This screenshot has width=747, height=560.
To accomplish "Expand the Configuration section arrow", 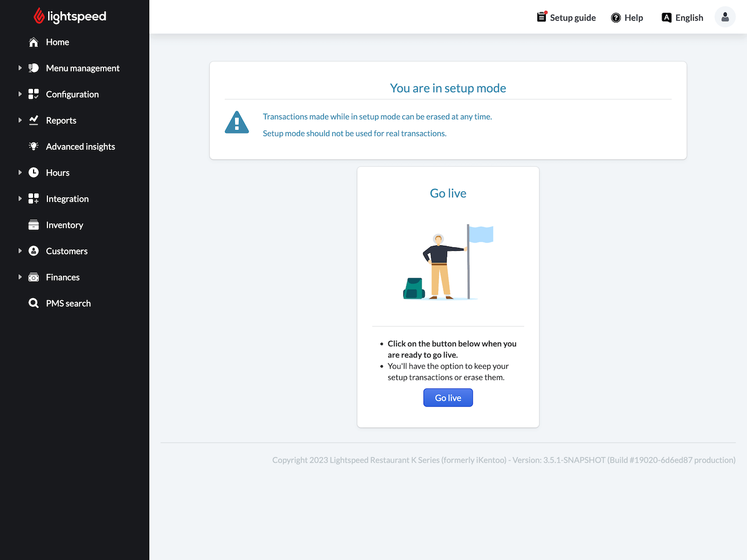I will click(x=20, y=94).
